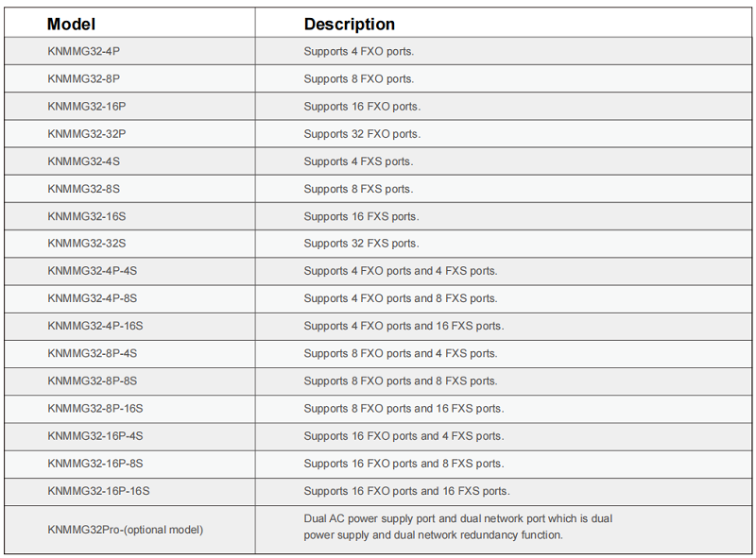Click the dual AC power supply description
The image size is (756, 558).
click(457, 527)
